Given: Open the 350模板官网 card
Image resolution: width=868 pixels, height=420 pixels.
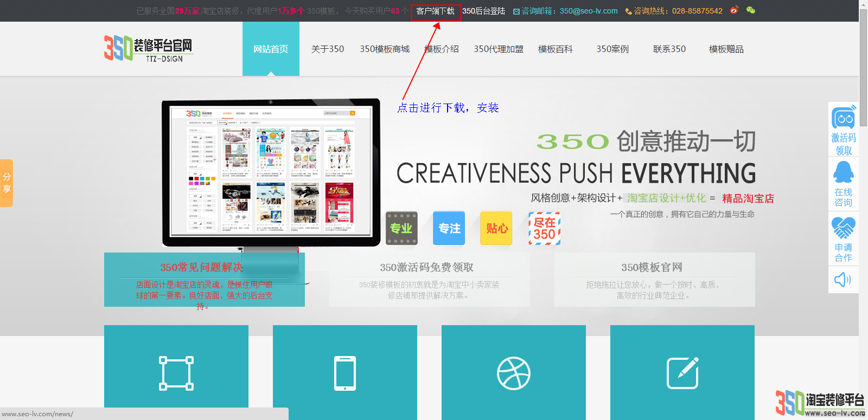Looking at the screenshot, I should coord(655,280).
